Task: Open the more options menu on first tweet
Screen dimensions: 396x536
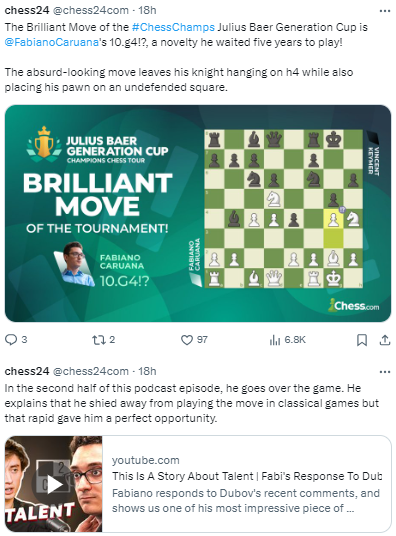Action: [385, 11]
